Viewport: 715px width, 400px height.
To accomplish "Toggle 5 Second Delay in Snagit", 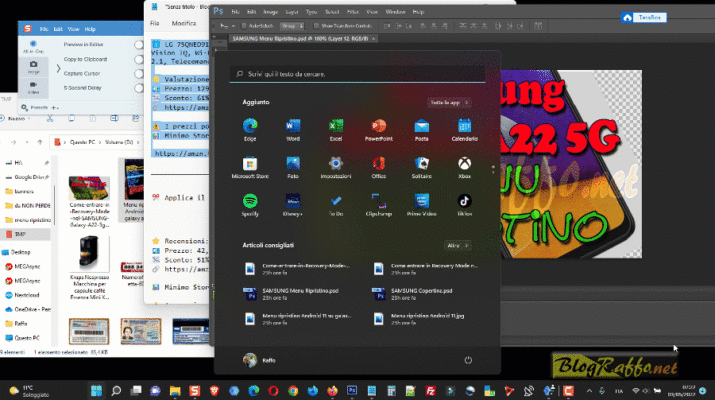I will click(x=139, y=88).
